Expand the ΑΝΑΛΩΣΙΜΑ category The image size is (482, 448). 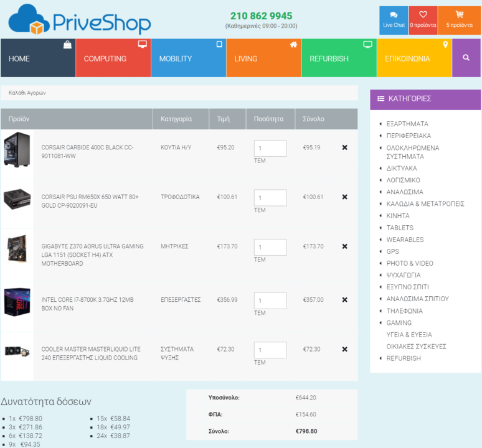click(x=405, y=192)
